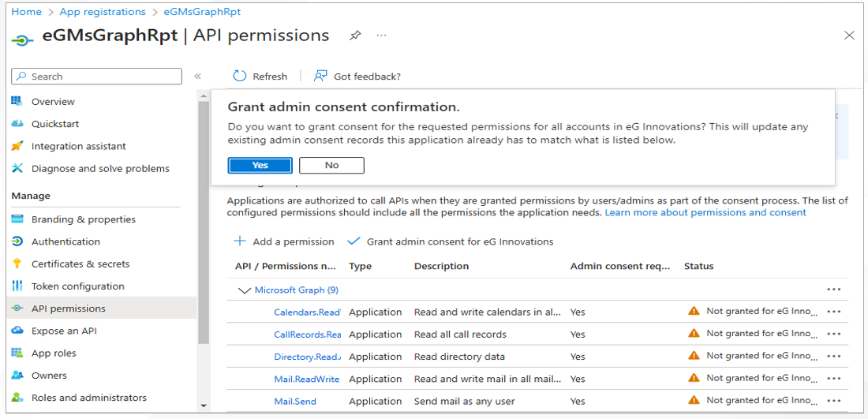Click the sidebar scroll up arrow
The height and width of the screenshot is (419, 868).
[x=203, y=95]
